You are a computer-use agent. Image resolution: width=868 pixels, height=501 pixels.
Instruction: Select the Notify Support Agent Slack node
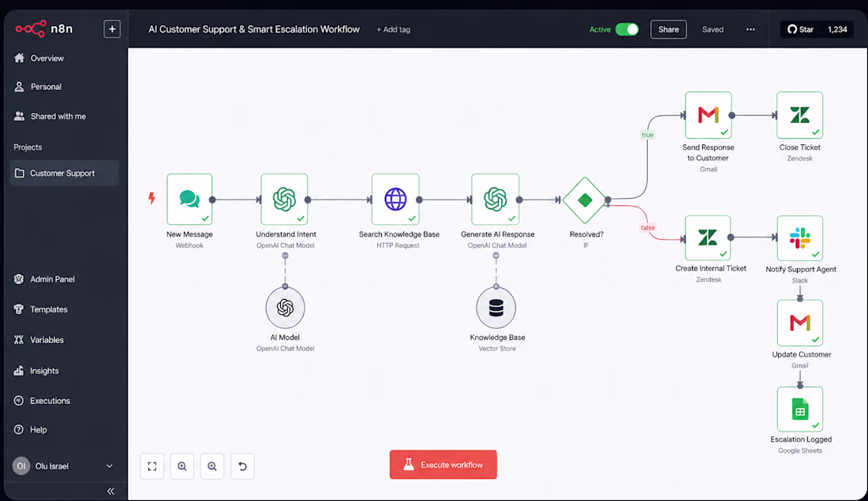[799, 238]
